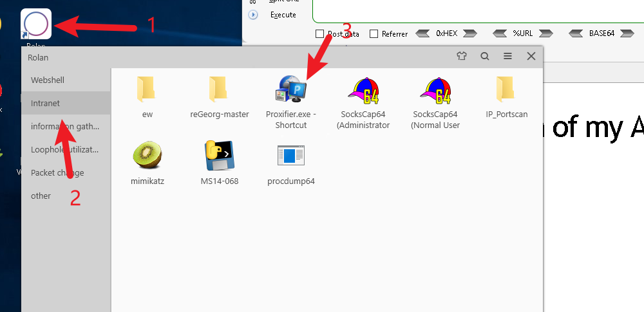Screen dimensions: 644x312
Task: Open the IP_Portscan folder
Action: pos(506,90)
